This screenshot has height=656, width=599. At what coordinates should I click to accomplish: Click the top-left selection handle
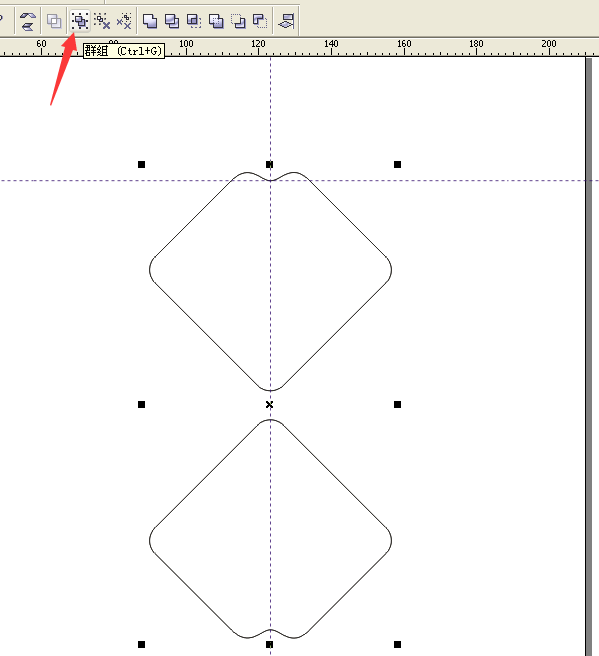(x=141, y=164)
